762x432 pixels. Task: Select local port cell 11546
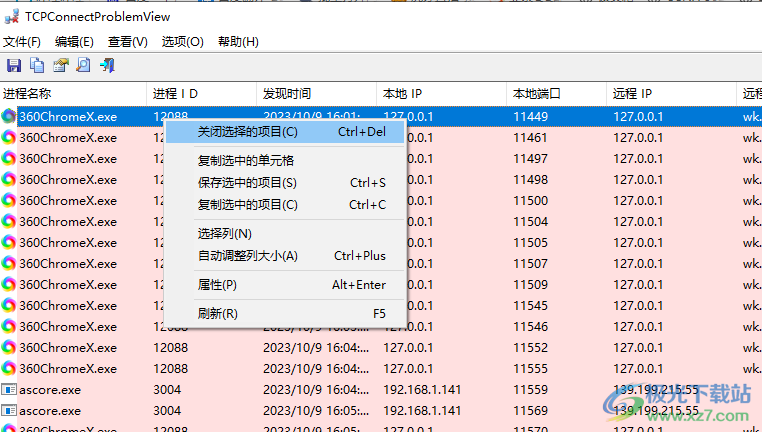pyautogui.click(x=531, y=327)
